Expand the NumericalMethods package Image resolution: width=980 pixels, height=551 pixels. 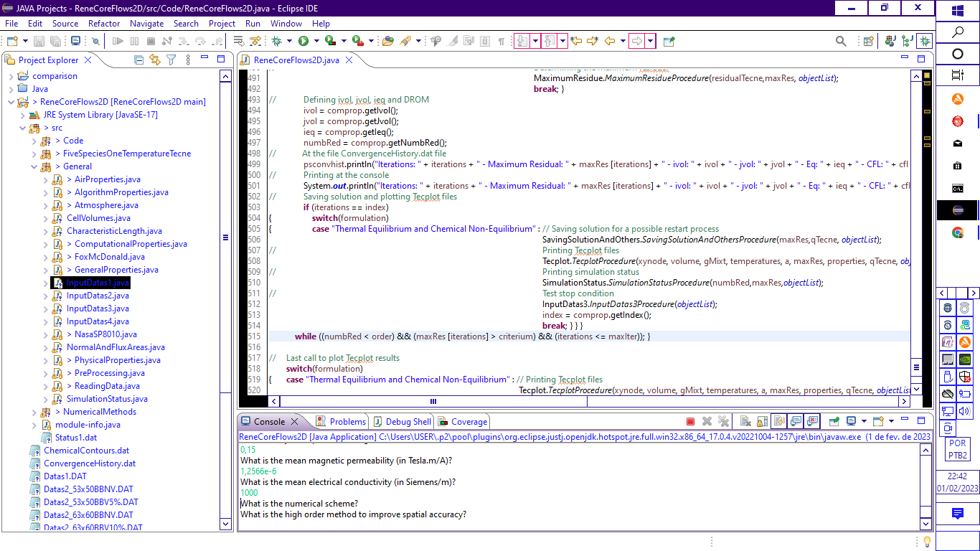(34, 412)
